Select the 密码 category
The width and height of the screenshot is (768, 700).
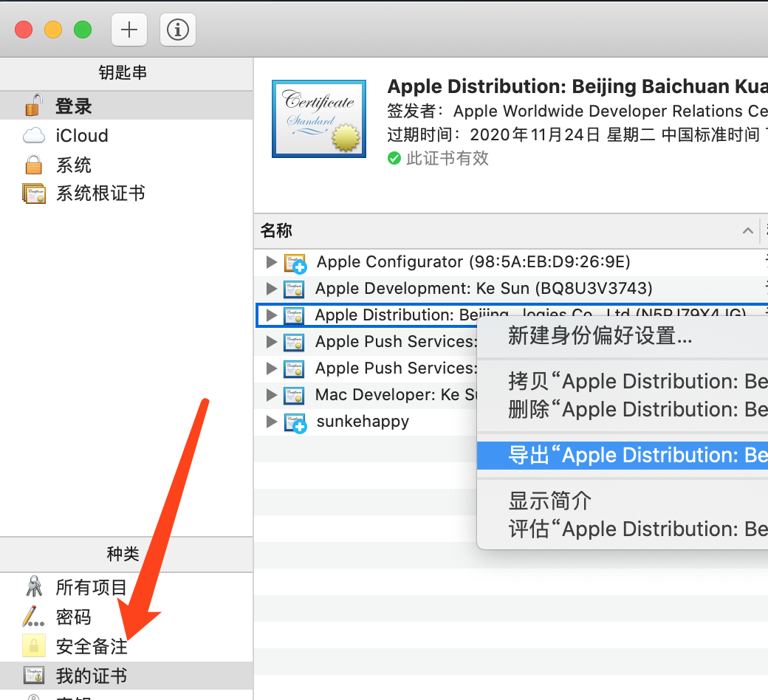tap(126, 617)
